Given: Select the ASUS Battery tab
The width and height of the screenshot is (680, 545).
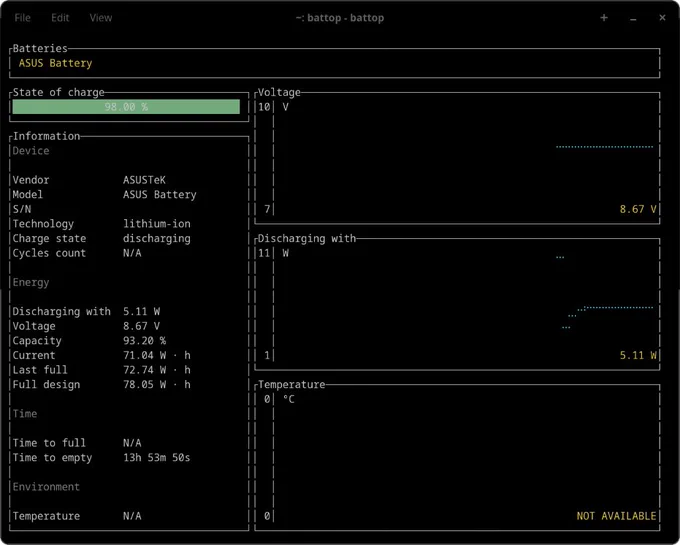Looking at the screenshot, I should [56, 63].
